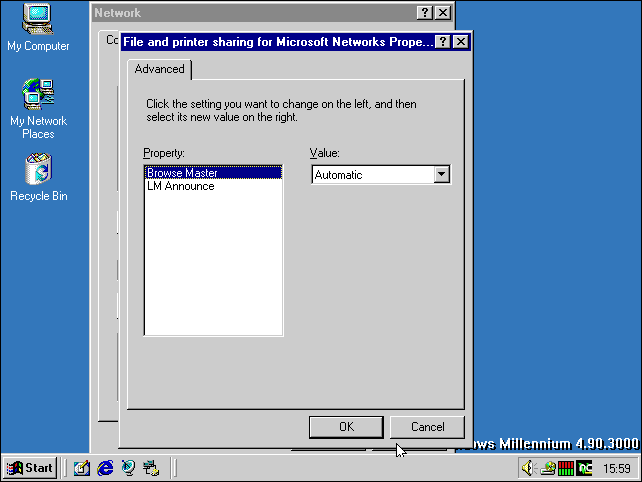Viewport: 642px width, 482px height.
Task: Close the Network window behind
Action: click(x=443, y=13)
